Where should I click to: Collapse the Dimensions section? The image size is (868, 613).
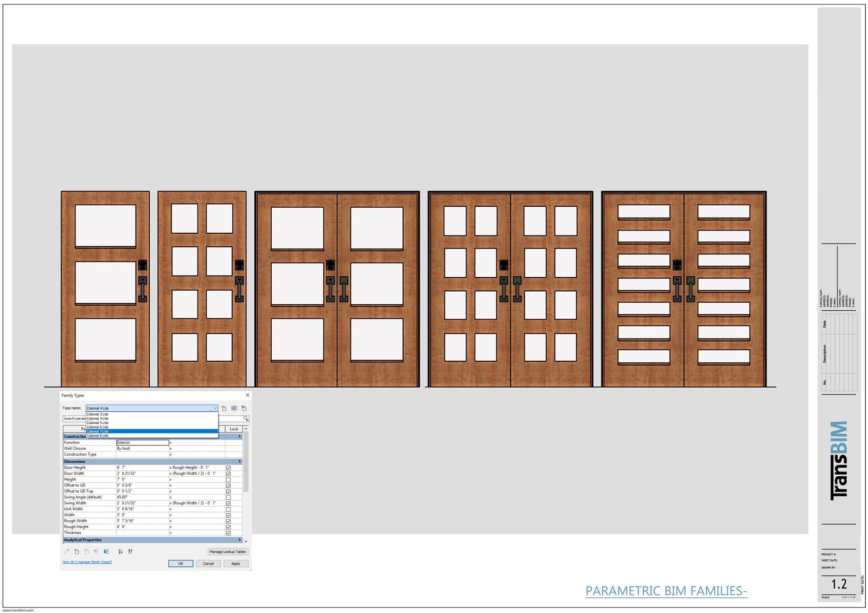pos(239,462)
